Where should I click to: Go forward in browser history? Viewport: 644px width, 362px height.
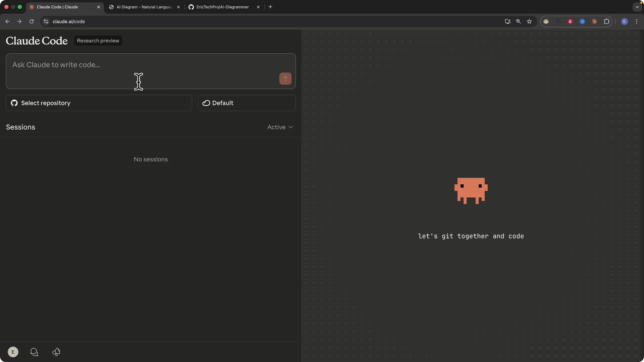point(19,21)
